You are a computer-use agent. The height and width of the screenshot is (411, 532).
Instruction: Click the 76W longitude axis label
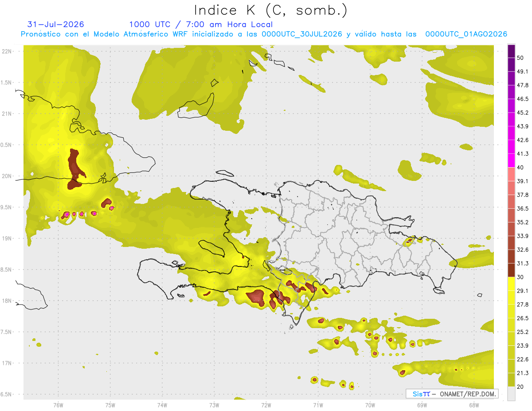coord(58,405)
